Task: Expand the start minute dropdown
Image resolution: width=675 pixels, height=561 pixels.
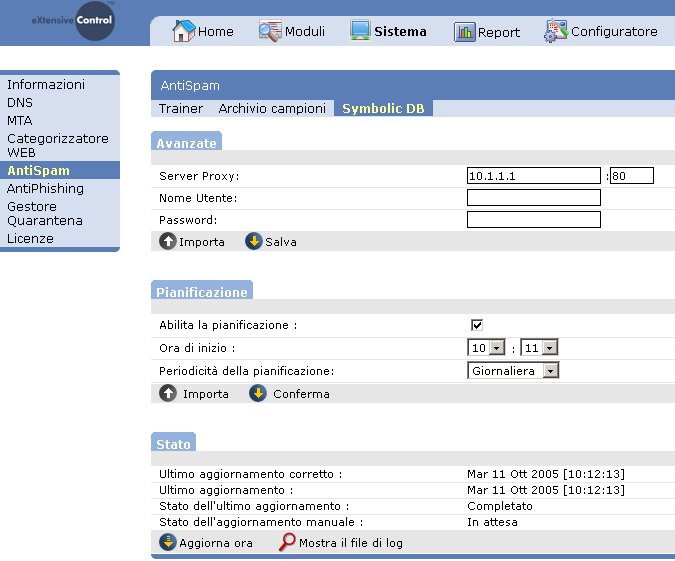Action: tap(539, 348)
